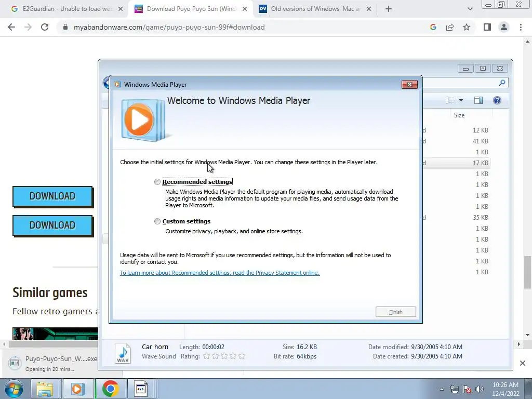Go back in the Chrome browser
532x399 pixels.
[11, 27]
